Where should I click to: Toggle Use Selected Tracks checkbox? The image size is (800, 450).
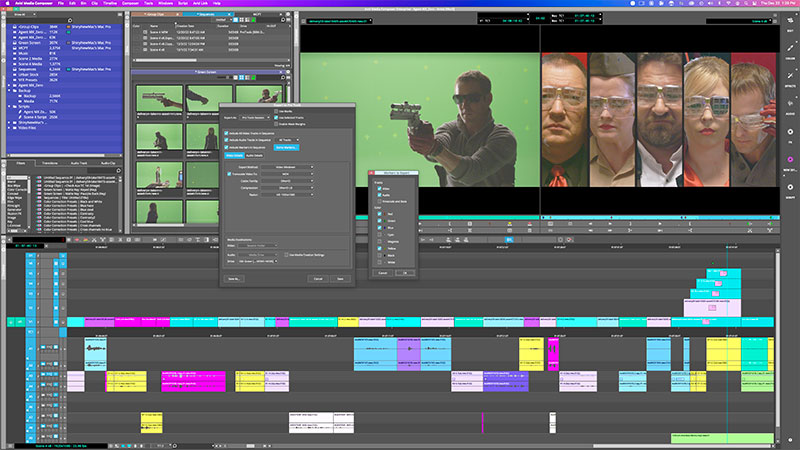point(276,117)
